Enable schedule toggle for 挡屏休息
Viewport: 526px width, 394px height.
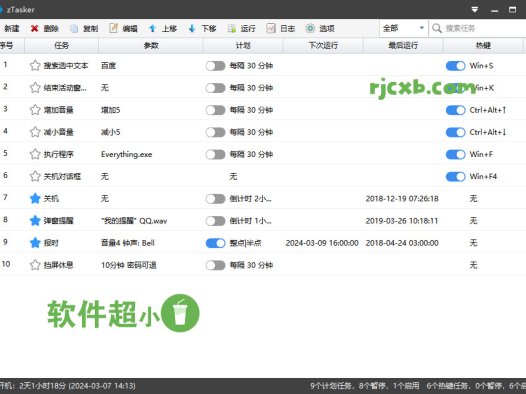(x=215, y=265)
